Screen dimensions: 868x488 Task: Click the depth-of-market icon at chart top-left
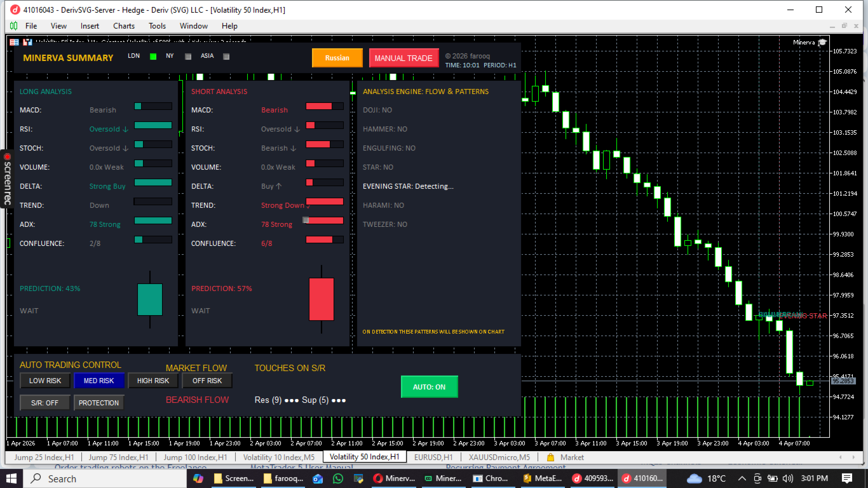[27, 42]
